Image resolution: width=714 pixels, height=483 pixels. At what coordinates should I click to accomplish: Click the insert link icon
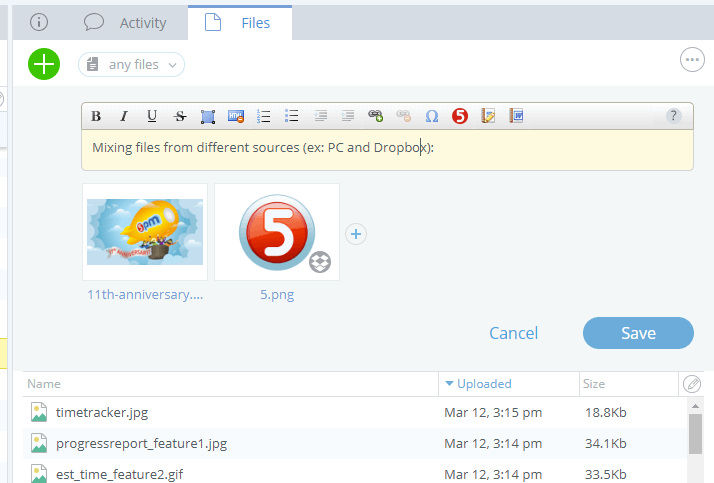tap(376, 116)
